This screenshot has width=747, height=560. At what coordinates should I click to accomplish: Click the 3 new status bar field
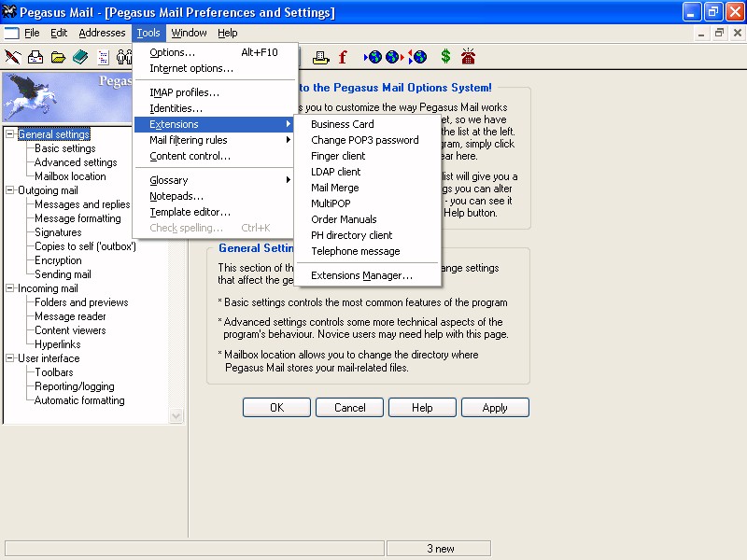(439, 549)
